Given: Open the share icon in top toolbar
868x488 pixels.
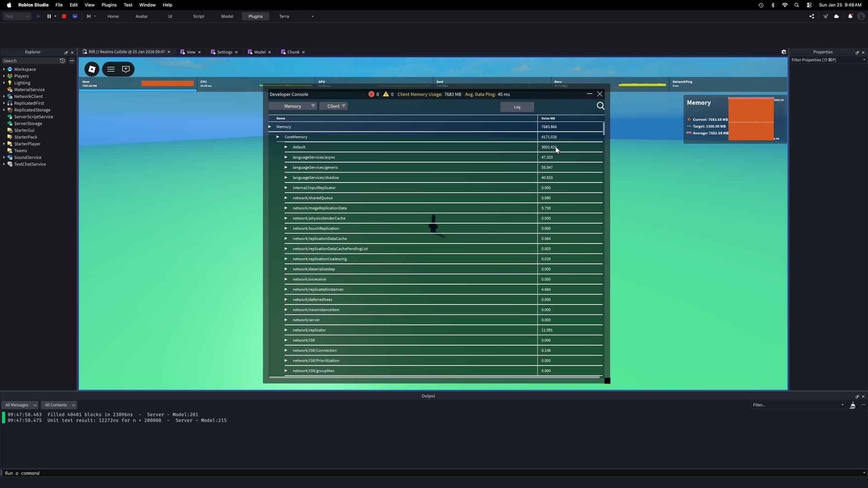Looking at the screenshot, I should pyautogui.click(x=812, y=16).
